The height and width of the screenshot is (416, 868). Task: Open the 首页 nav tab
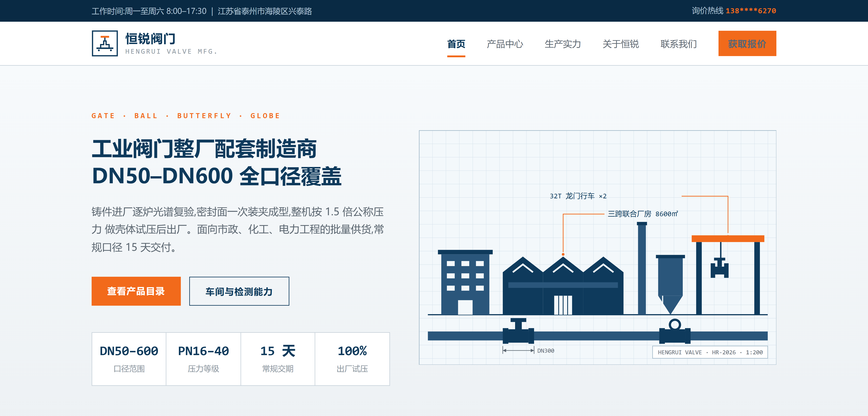pos(456,44)
